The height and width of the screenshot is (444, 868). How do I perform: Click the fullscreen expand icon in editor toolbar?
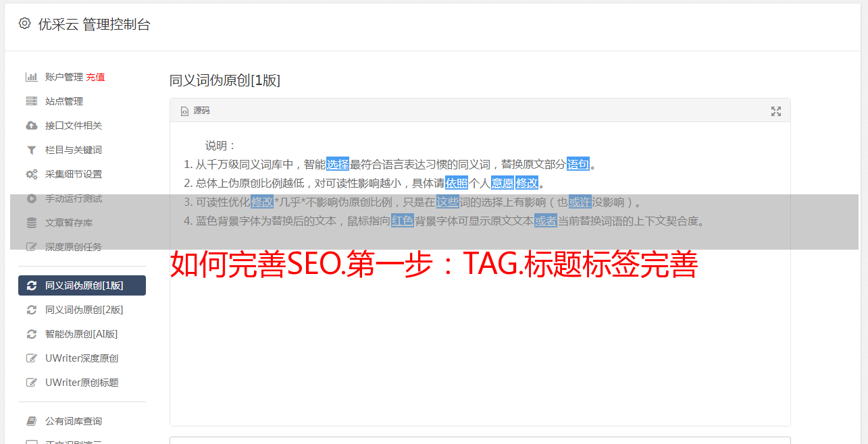pos(776,111)
